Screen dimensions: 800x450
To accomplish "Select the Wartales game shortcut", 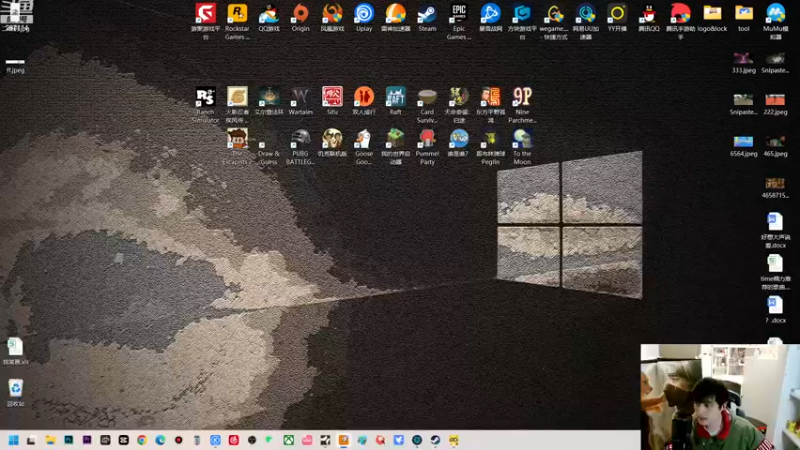I will coord(301,101).
